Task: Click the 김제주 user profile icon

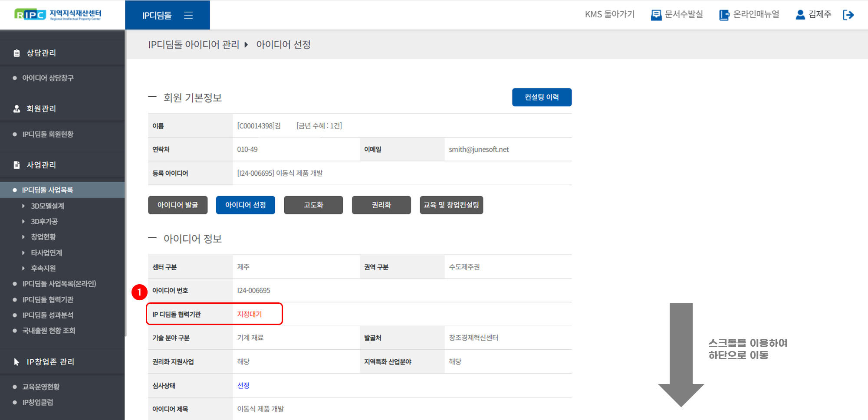Action: click(x=800, y=15)
